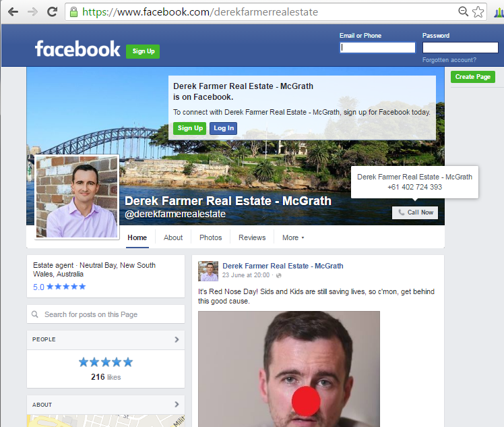The image size is (504, 427).
Task: Expand the More dropdown tab
Action: pyautogui.click(x=293, y=238)
